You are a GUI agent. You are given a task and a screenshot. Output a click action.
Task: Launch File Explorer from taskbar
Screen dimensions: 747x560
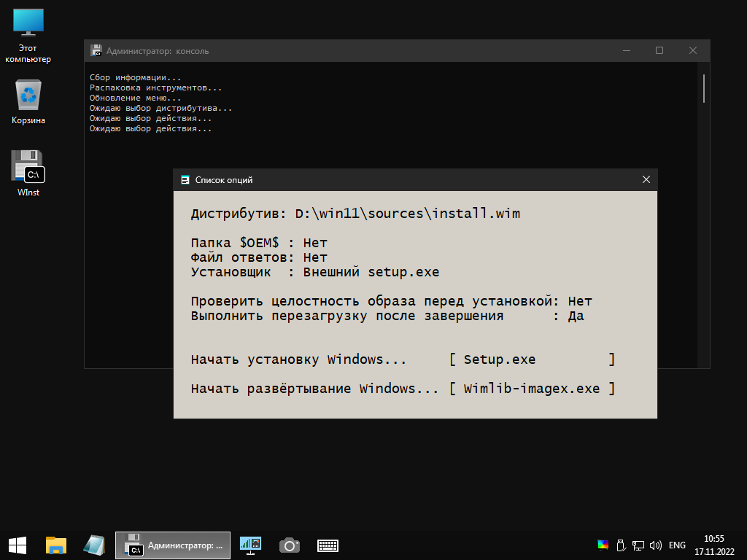tap(56, 545)
